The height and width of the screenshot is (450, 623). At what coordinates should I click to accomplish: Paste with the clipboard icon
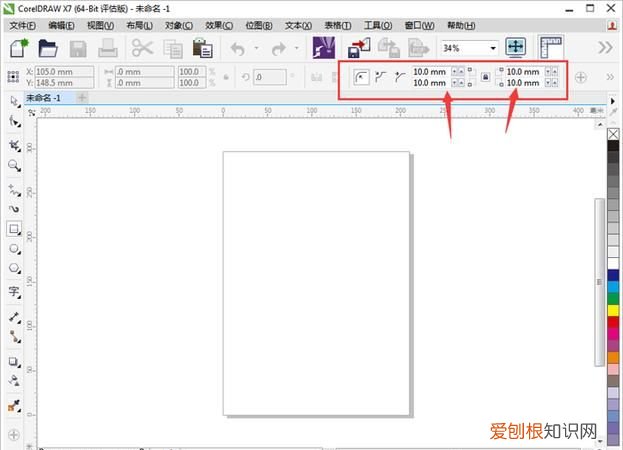203,48
